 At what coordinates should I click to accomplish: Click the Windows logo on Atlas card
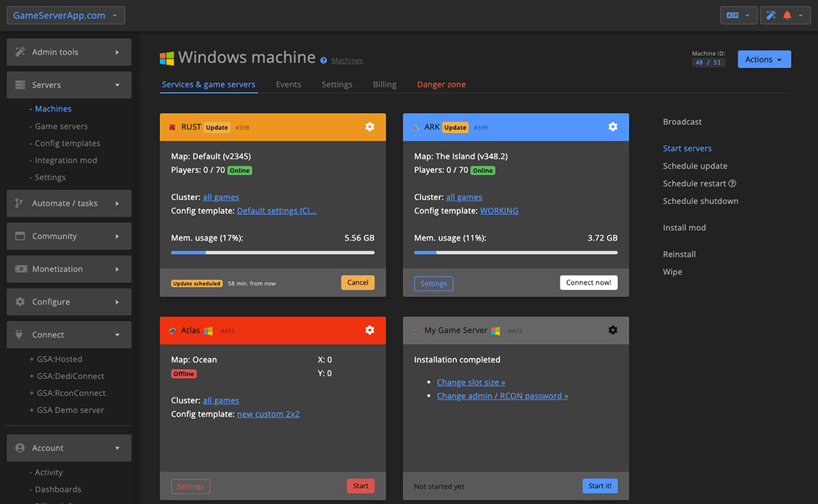(208, 330)
